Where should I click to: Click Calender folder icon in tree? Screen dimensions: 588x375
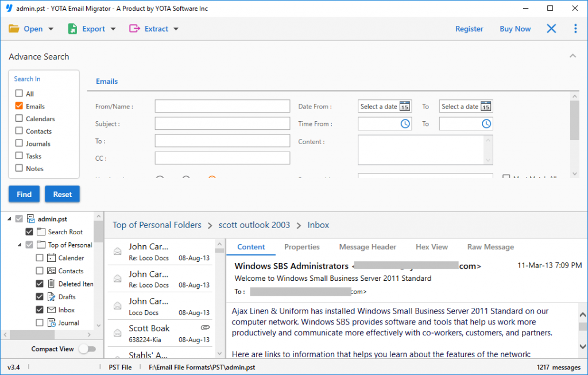coord(51,258)
